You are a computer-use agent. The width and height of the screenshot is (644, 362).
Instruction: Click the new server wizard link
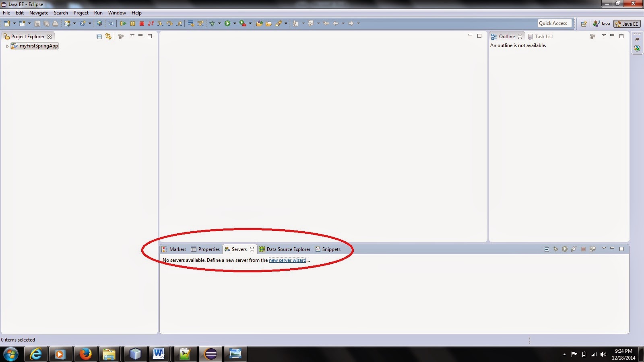pyautogui.click(x=288, y=260)
